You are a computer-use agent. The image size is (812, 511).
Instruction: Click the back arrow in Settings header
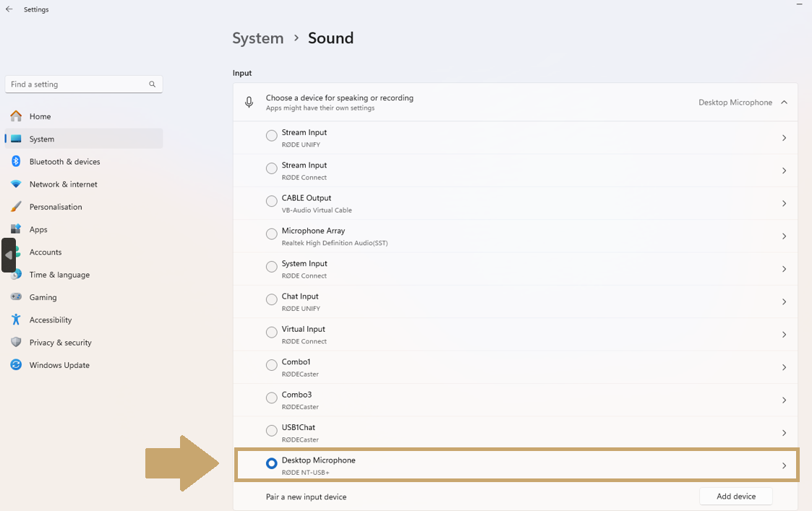coord(9,9)
